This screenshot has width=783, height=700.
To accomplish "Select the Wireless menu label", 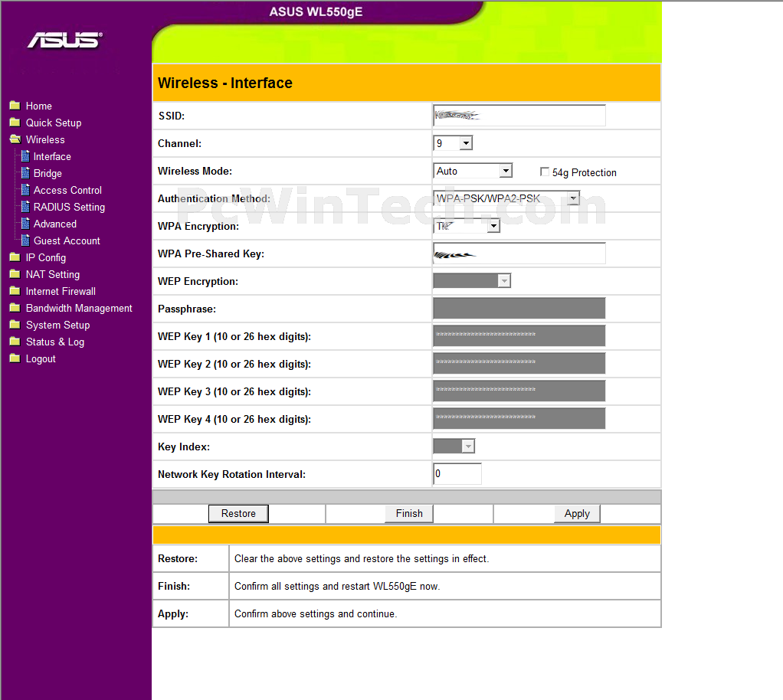I will (45, 140).
